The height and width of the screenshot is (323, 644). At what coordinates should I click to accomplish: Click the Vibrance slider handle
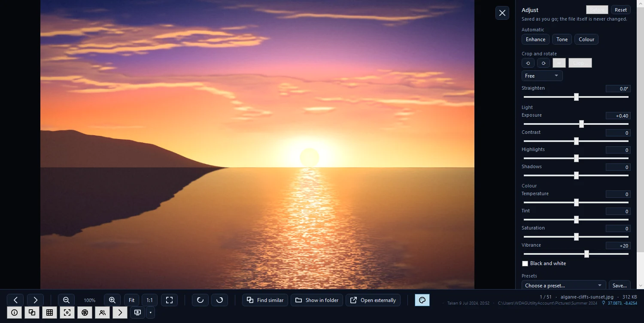coord(586,254)
